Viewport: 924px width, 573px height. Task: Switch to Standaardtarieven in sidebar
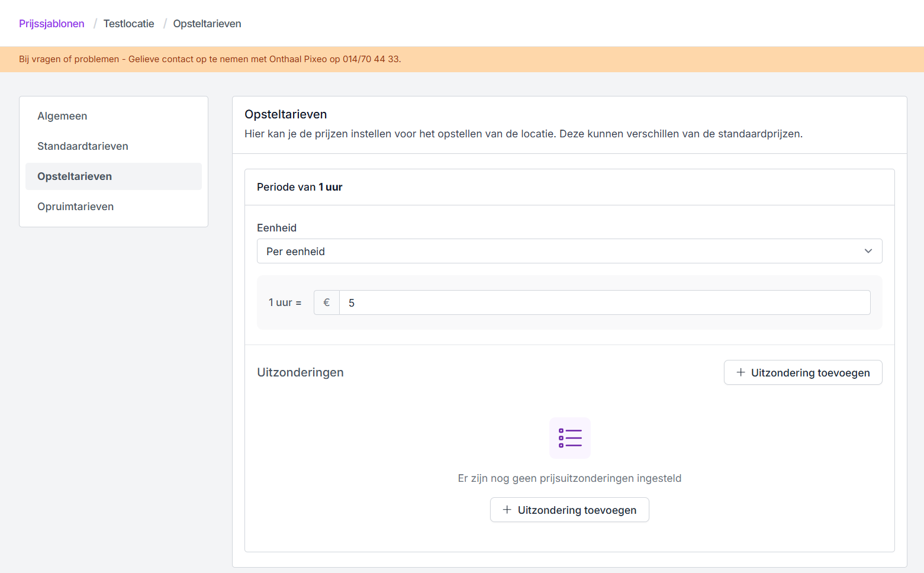83,146
